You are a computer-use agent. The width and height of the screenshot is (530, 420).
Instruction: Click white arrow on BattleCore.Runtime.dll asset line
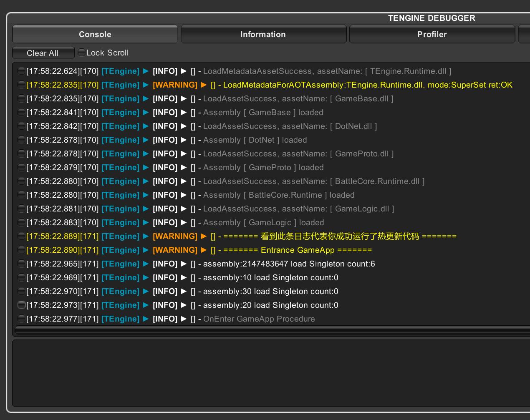coord(184,181)
